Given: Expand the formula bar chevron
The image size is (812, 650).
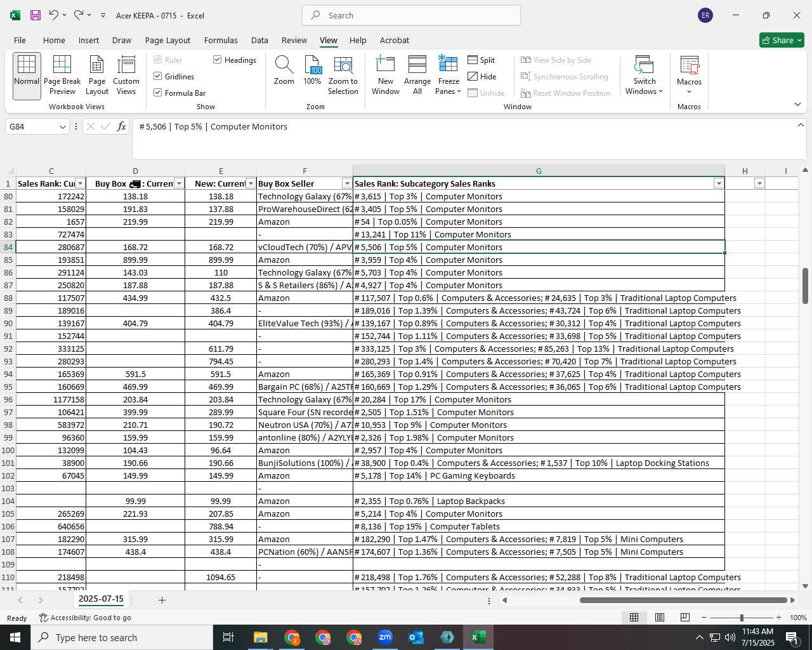Looking at the screenshot, I should coord(801,125).
